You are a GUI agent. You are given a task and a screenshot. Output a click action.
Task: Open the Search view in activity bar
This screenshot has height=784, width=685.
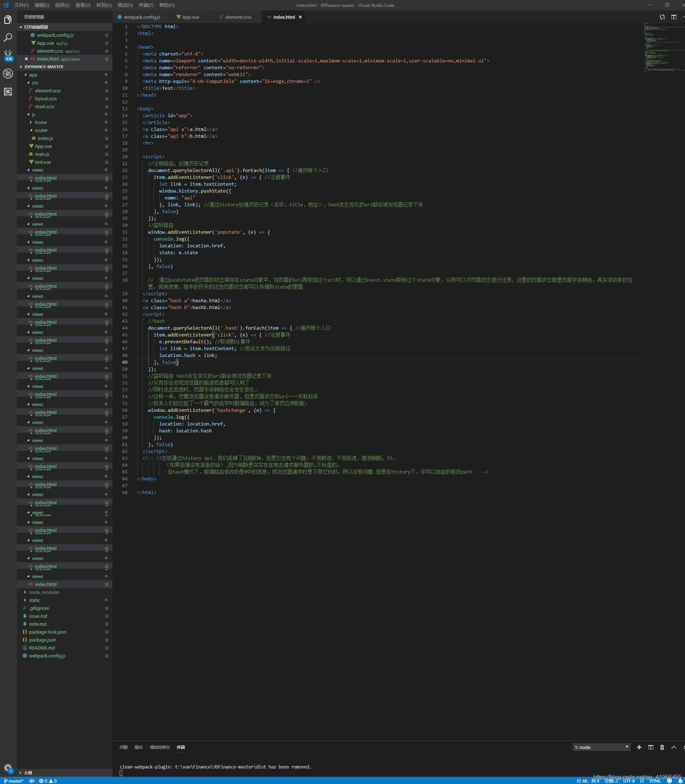coord(8,38)
